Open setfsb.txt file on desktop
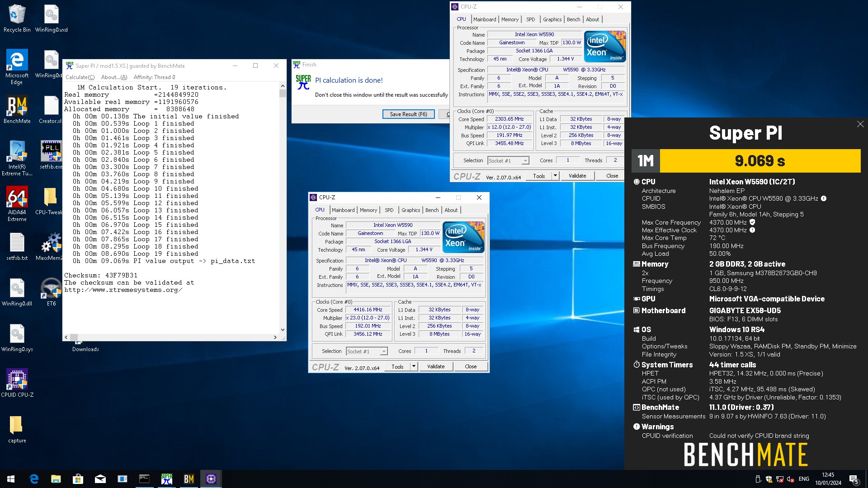Image resolution: width=868 pixels, height=488 pixels. (x=17, y=247)
